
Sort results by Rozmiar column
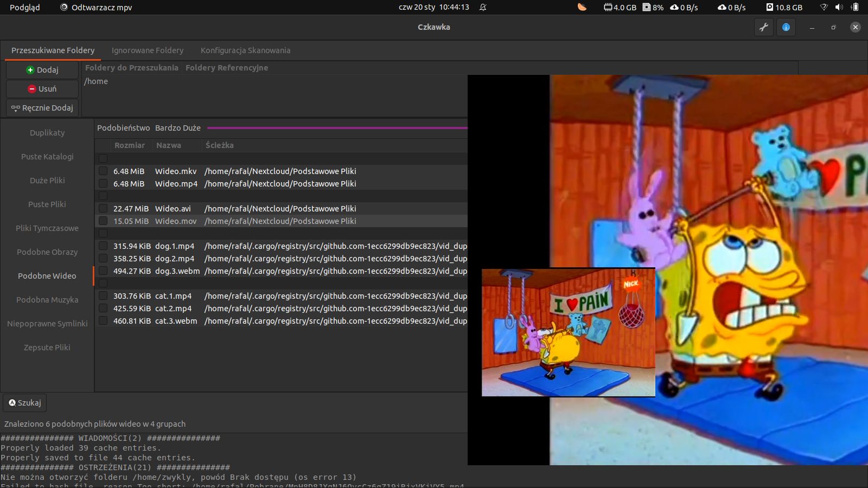tap(130, 145)
